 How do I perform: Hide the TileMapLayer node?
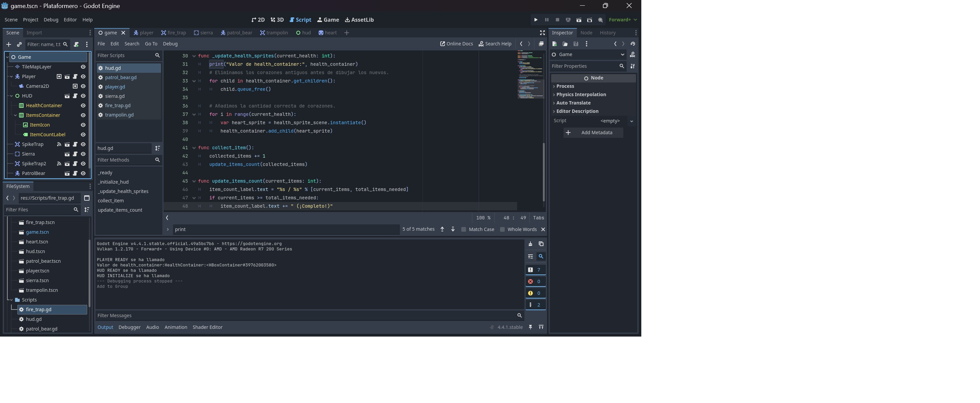(83, 67)
